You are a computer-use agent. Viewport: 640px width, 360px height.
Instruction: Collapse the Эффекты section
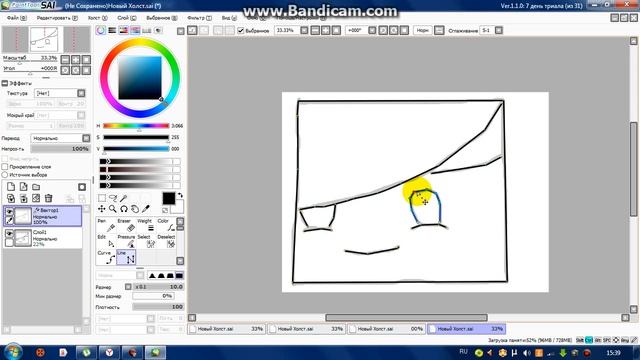(x=5, y=83)
